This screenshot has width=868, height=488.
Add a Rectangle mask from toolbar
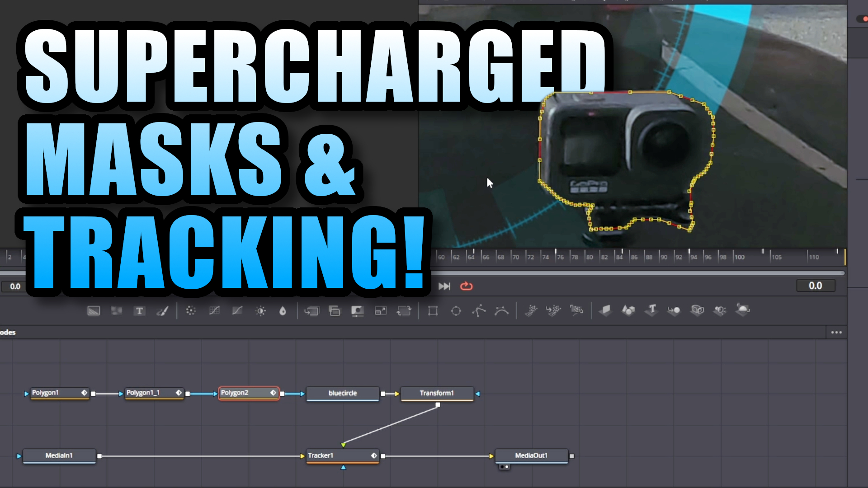[433, 311]
